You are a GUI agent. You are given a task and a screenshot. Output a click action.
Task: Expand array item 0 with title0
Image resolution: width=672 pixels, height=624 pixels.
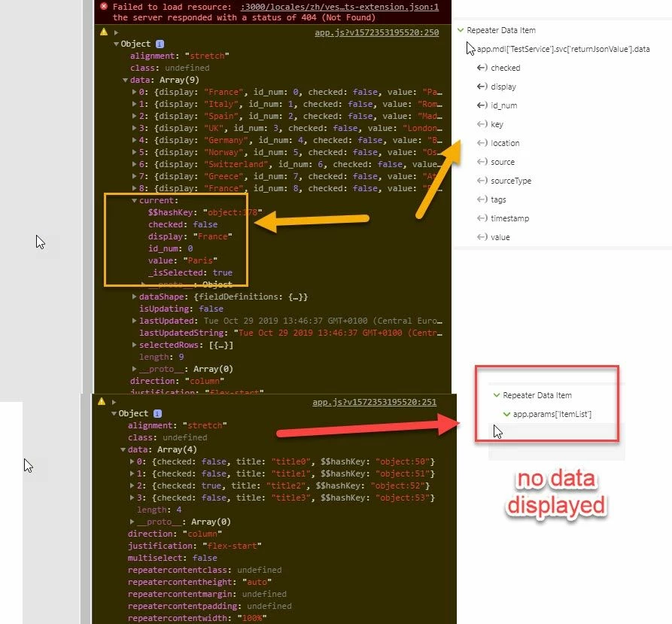132,461
